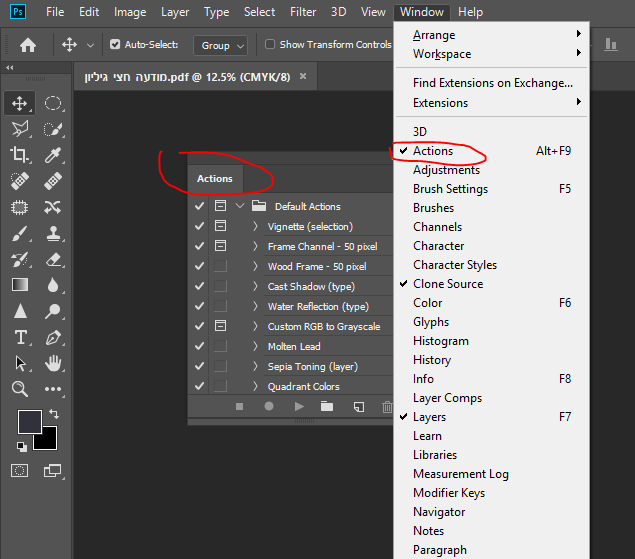Open the Filter menu
The width and height of the screenshot is (635, 559).
tap(303, 12)
